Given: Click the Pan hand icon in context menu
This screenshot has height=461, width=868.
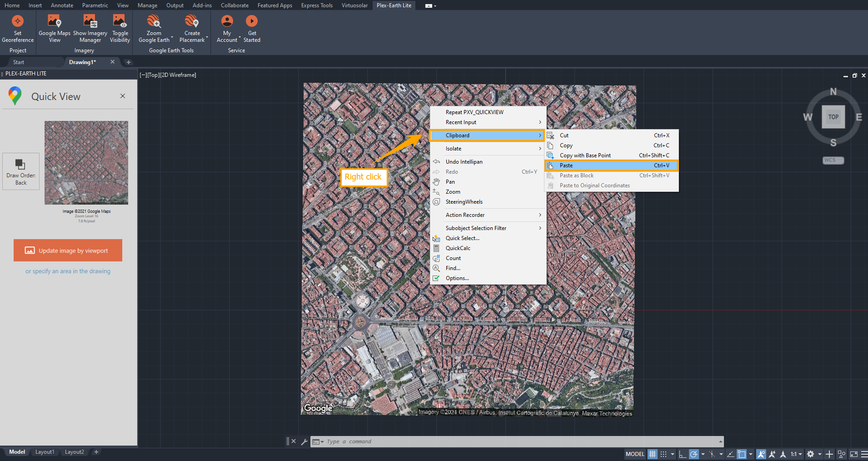Looking at the screenshot, I should point(436,182).
